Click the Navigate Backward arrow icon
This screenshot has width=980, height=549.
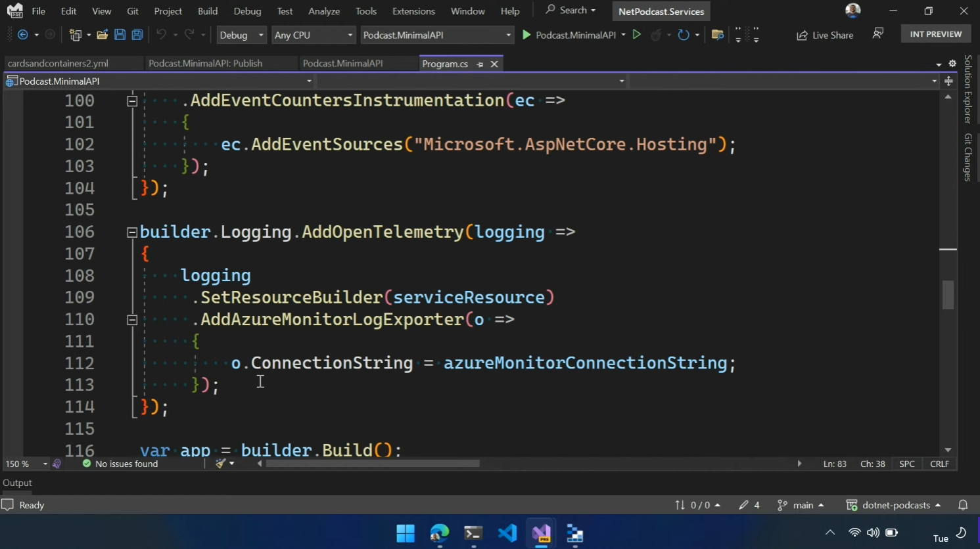click(23, 35)
